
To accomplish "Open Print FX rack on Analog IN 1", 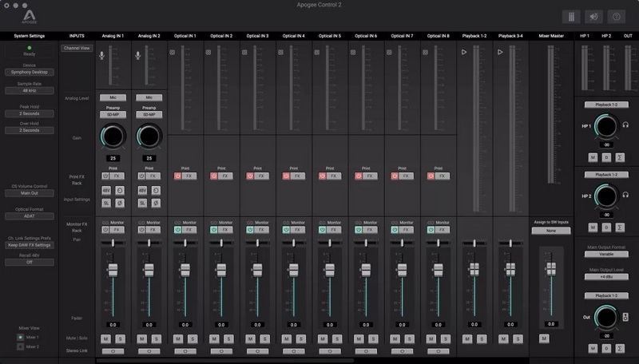I will pyautogui.click(x=117, y=176).
